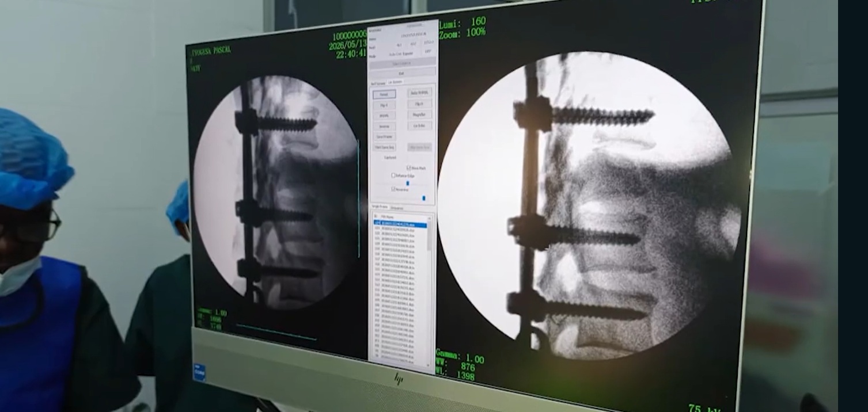Switch to the Liv Screen tab
This screenshot has height=412, width=868.
click(x=395, y=82)
